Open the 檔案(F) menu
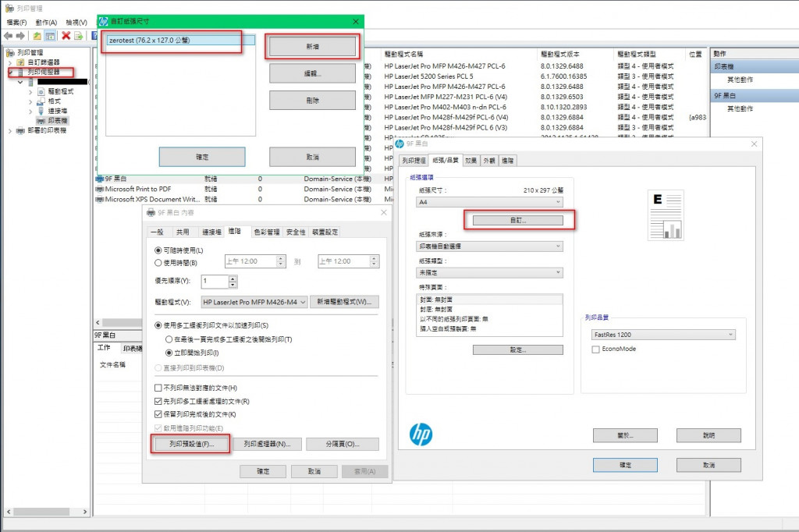Image resolution: width=799 pixels, height=532 pixels. [x=16, y=23]
